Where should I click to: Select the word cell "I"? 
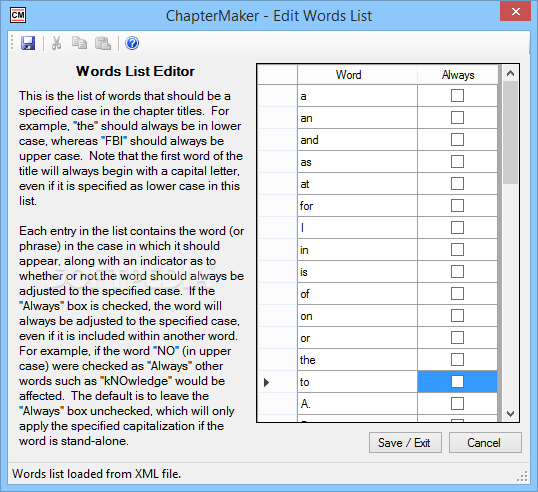pyautogui.click(x=357, y=227)
